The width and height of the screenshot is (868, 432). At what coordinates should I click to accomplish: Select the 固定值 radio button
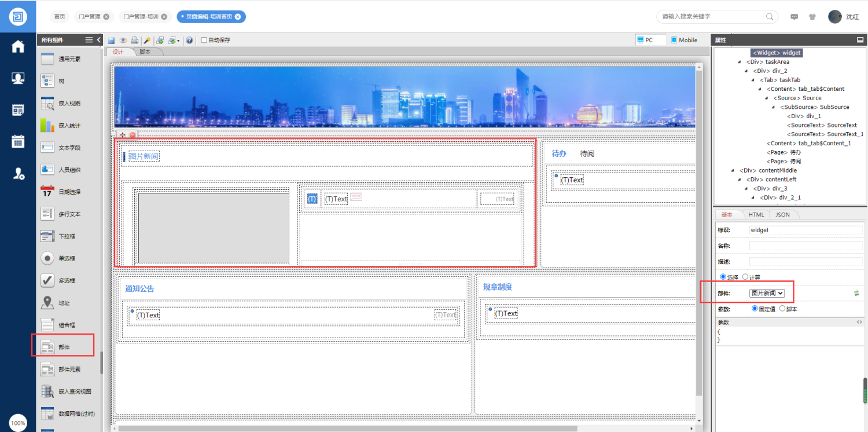[x=755, y=309]
